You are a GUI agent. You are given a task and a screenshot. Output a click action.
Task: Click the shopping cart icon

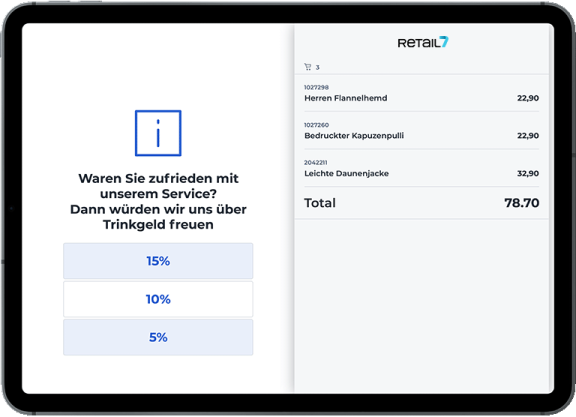307,67
